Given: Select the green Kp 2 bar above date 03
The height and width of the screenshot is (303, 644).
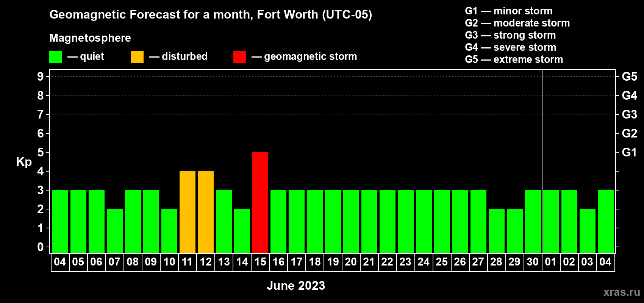Looking at the screenshot, I should tap(588, 231).
